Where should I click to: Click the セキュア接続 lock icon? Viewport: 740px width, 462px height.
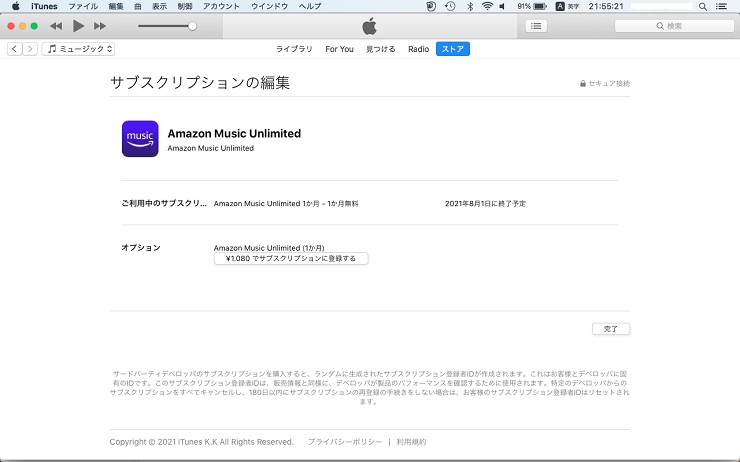click(x=583, y=84)
